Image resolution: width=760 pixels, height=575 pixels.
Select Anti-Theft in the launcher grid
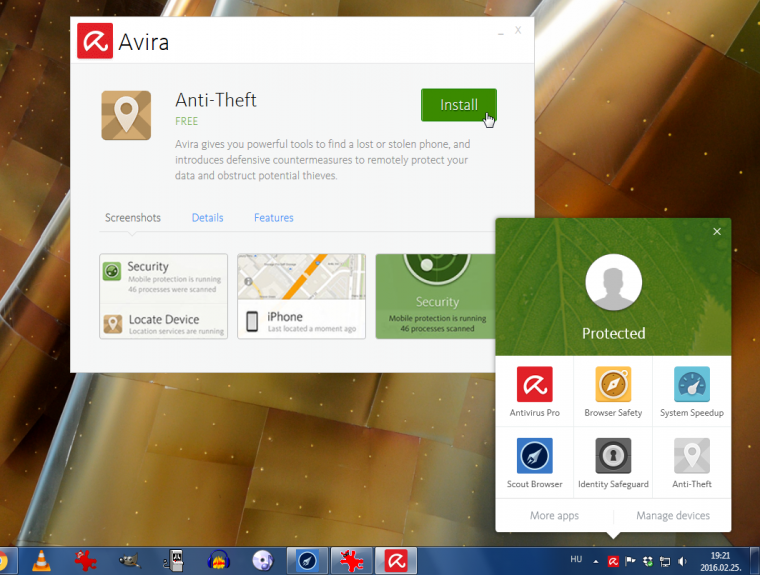[x=692, y=463]
